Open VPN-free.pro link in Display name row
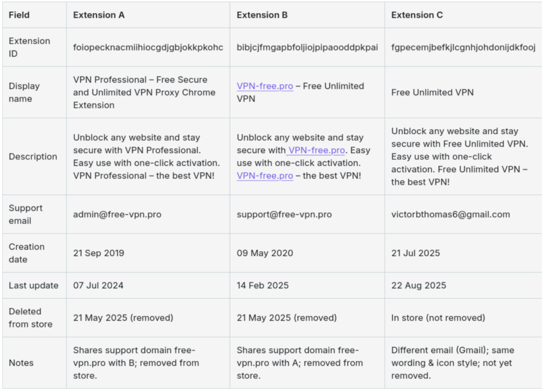 click(265, 86)
